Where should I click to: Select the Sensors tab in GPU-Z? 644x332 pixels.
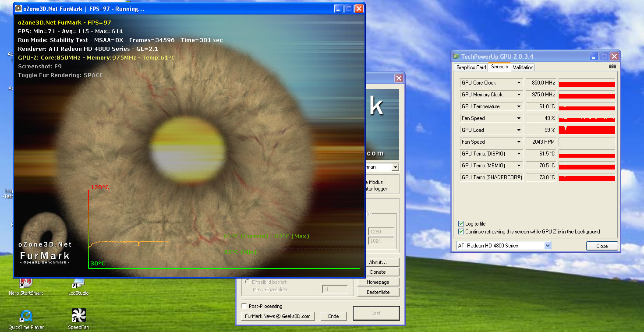499,67
